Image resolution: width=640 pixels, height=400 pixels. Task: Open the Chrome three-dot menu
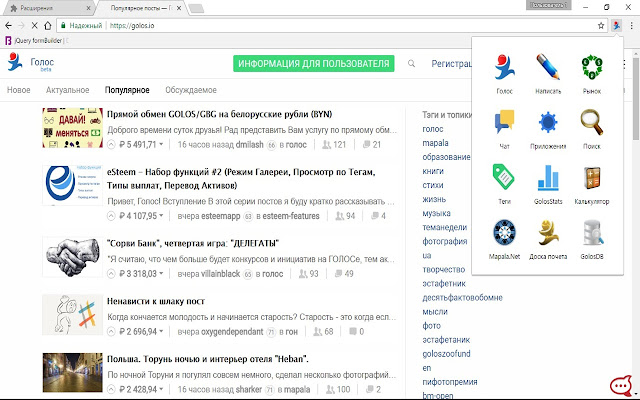[631, 25]
